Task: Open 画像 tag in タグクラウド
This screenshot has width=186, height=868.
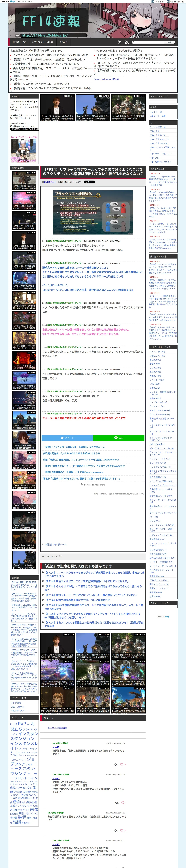Action: tap(34, 809)
